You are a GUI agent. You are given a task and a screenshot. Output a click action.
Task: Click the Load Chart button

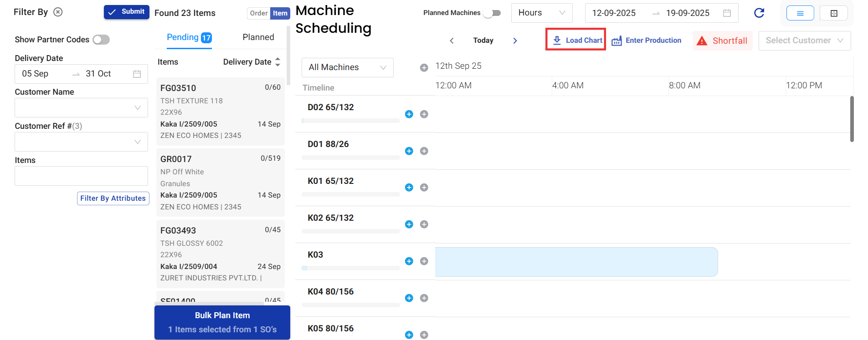575,40
